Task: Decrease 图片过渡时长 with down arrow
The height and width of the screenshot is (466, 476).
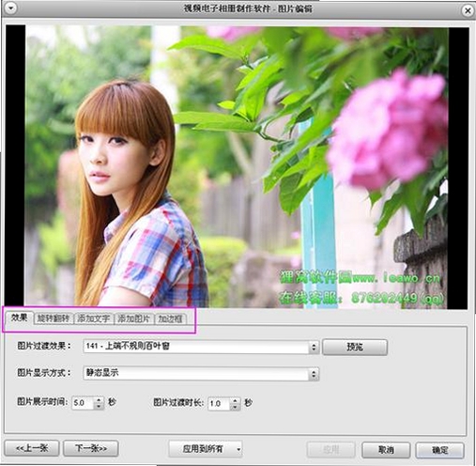Action: tap(235, 407)
